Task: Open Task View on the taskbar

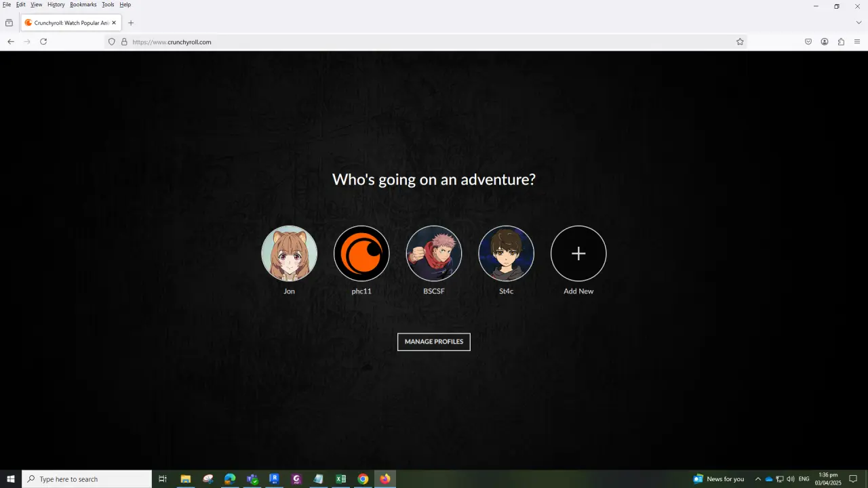Action: 163,479
